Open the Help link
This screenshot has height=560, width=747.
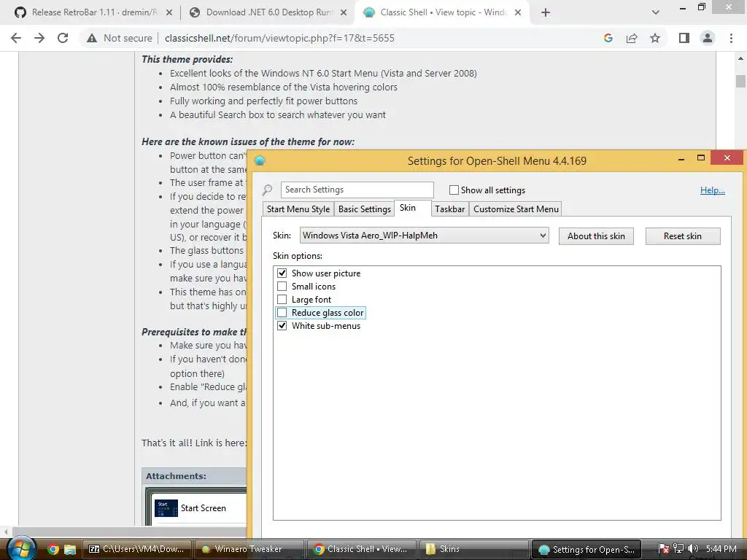pos(712,190)
